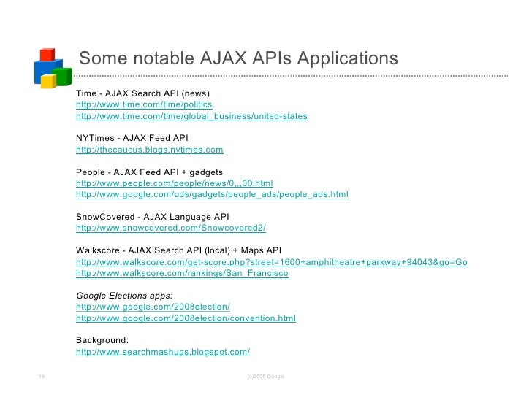Click 'SnowCovered - AJAX Language API' text

point(153,217)
